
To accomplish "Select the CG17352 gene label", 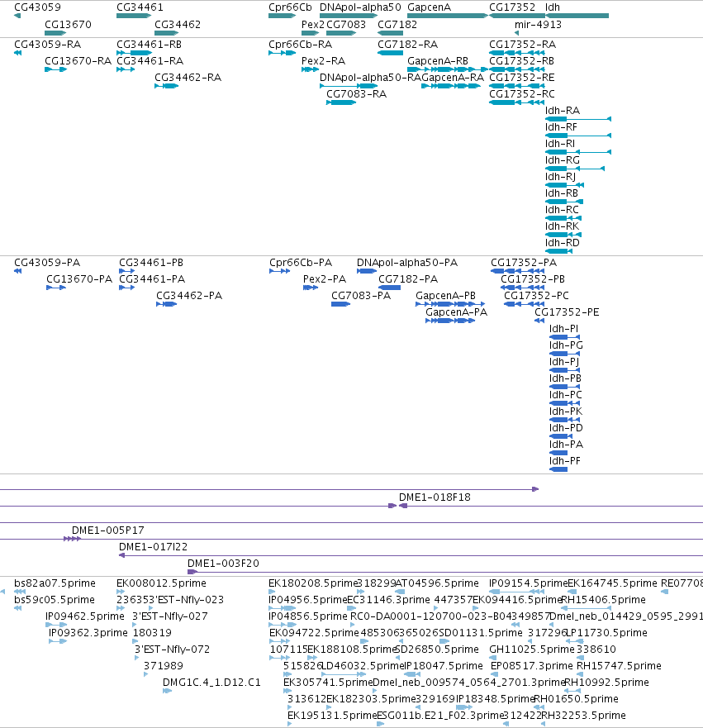I will (x=512, y=7).
